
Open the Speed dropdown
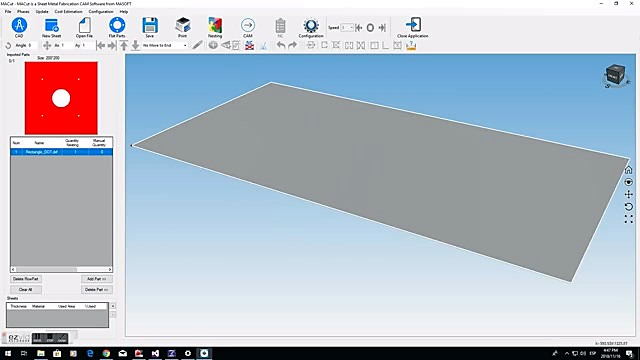pyautogui.click(x=347, y=28)
